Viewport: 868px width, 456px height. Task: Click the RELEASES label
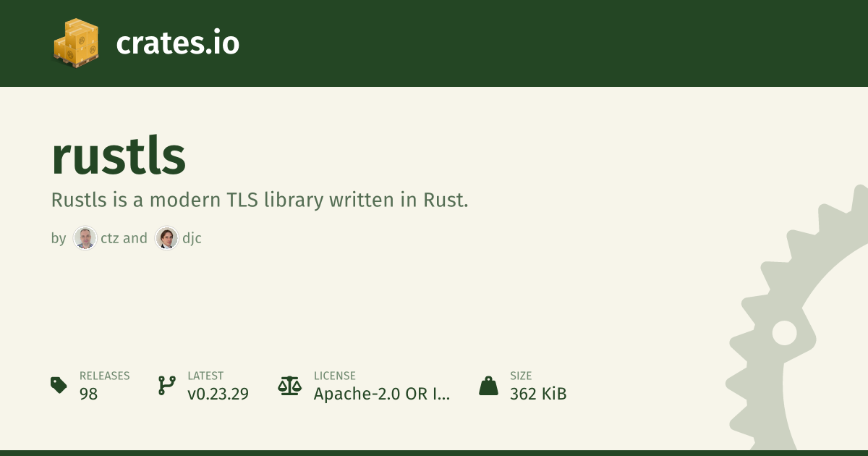104,376
